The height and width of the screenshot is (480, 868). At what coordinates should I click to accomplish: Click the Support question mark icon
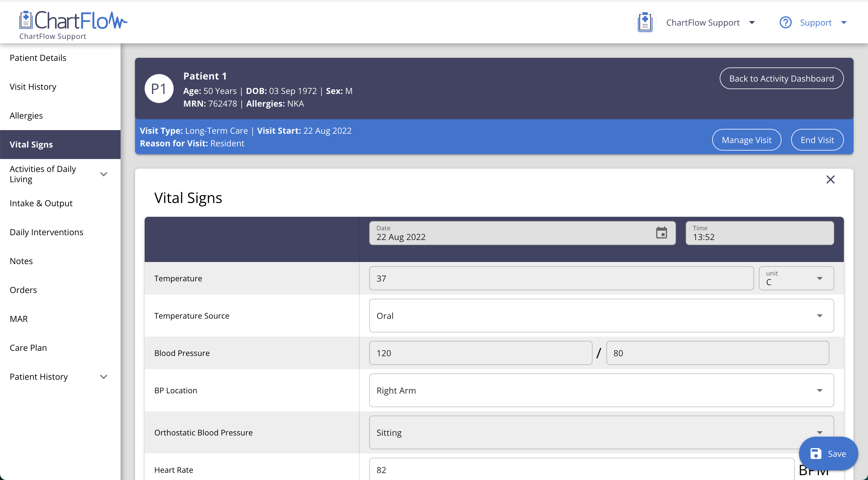(x=785, y=23)
